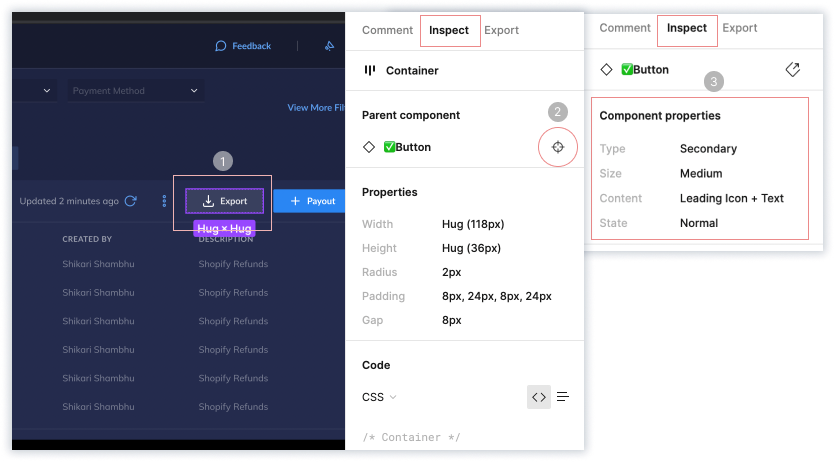The height and width of the screenshot is (462, 835).
Task: Open the component link icon beside Button in right panel
Action: tap(792, 69)
